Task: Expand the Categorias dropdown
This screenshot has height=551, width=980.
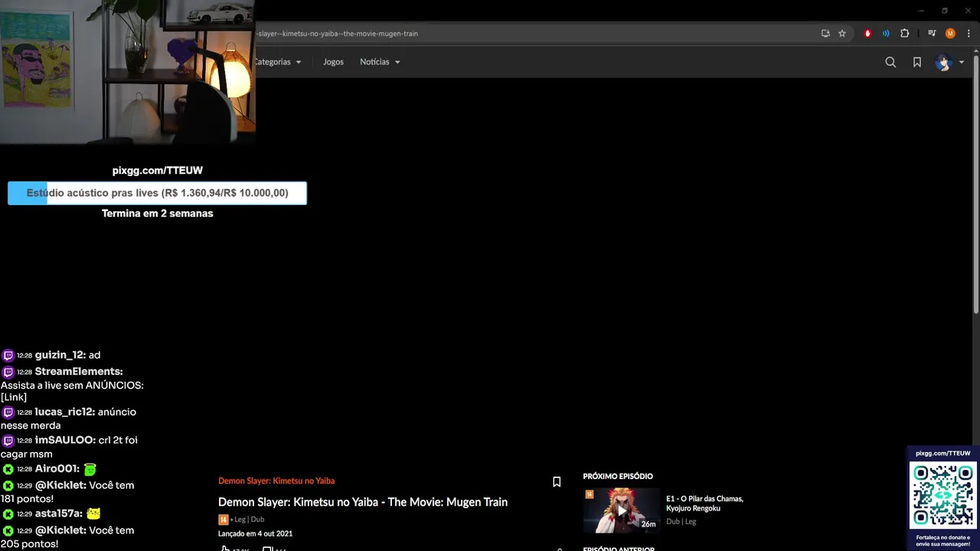Action: pos(279,62)
